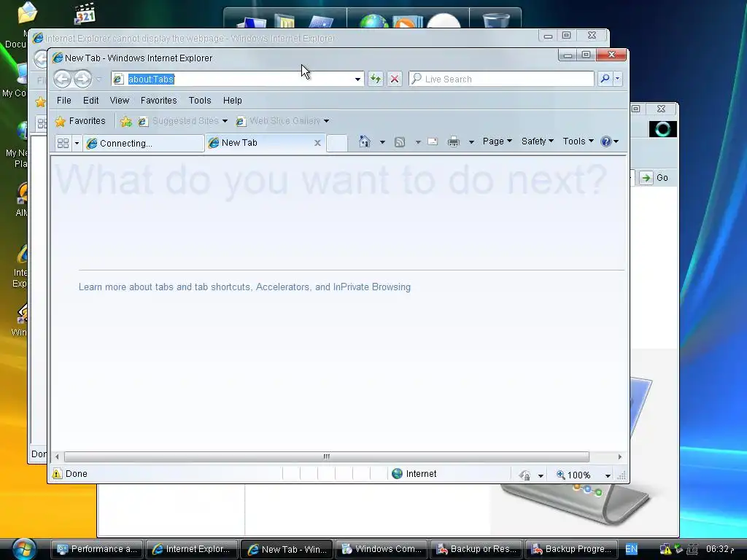Open the Print options dropdown arrow
747x560 pixels.
pos(471,142)
